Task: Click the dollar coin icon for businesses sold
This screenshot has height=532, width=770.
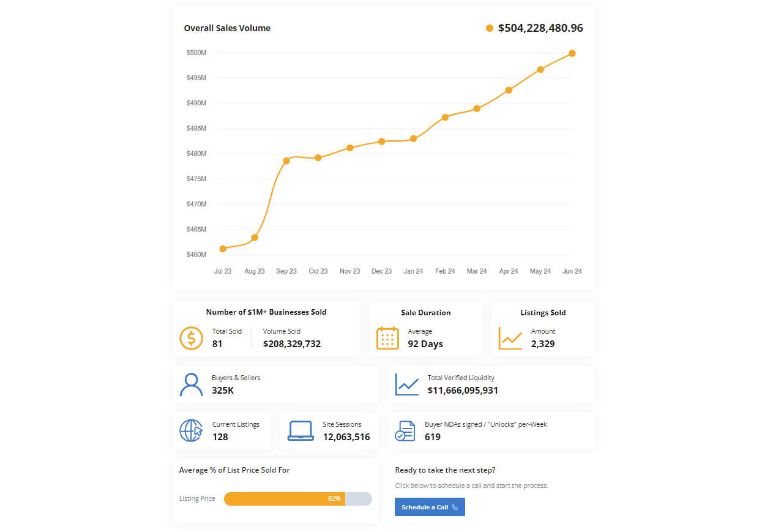Action: pos(191,338)
